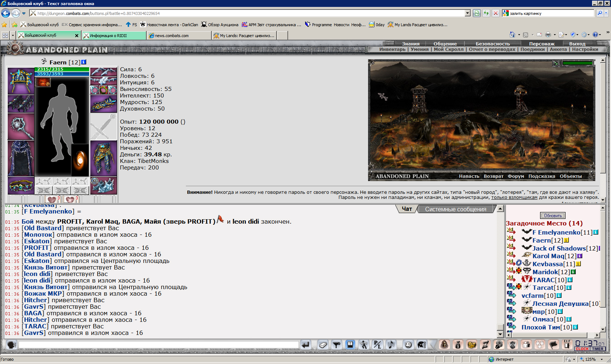611x364 pixels.
Task: Toggle the sound waves chat button
Action: pos(391,344)
